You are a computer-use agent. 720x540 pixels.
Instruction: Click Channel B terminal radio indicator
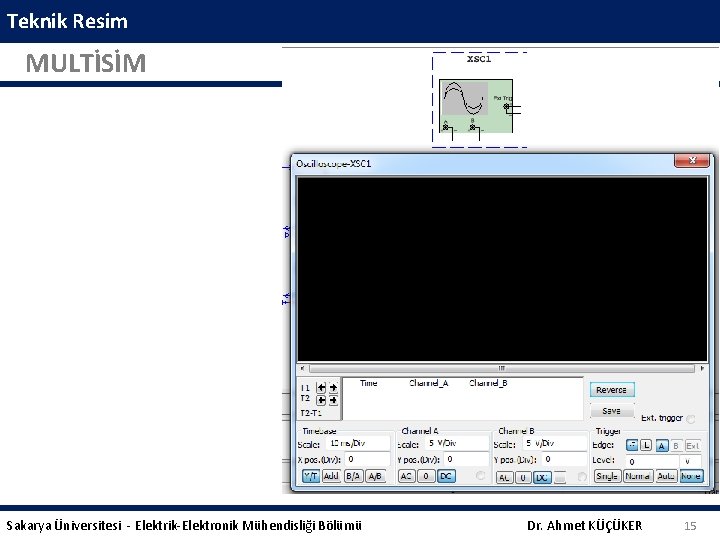point(581,477)
